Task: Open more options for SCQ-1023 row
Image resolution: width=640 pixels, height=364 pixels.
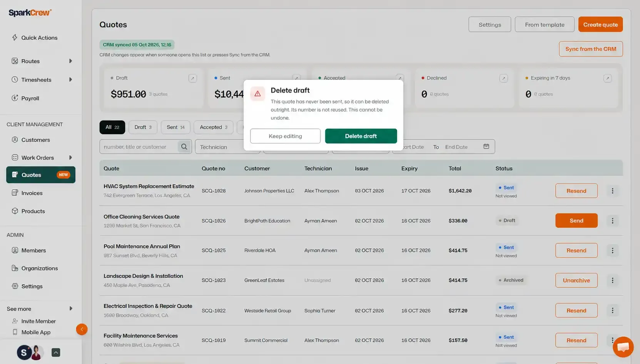Action: (612, 280)
